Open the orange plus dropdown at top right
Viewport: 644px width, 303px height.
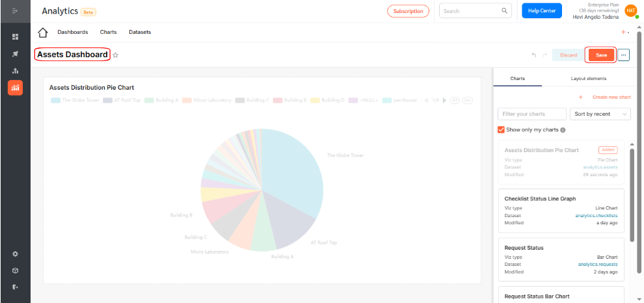(625, 32)
